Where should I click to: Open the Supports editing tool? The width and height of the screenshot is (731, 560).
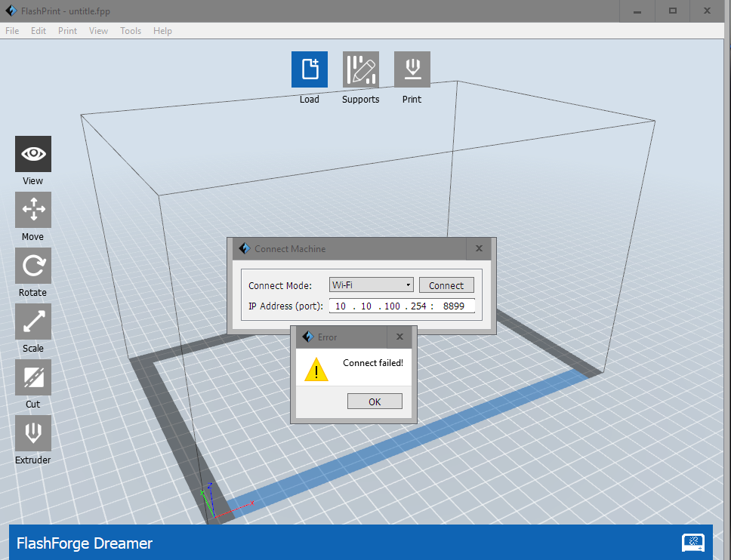click(361, 69)
